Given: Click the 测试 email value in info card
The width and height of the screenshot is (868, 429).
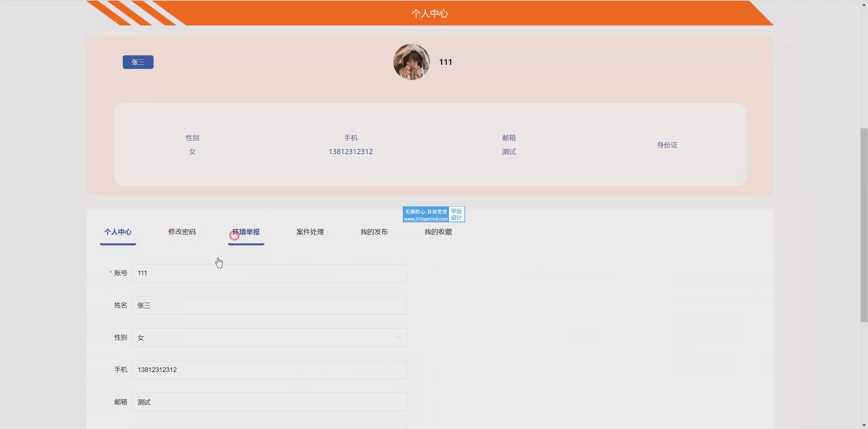Looking at the screenshot, I should [509, 152].
